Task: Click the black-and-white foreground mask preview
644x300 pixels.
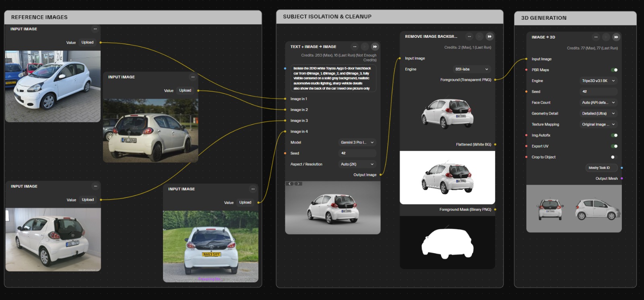Action: [x=447, y=242]
